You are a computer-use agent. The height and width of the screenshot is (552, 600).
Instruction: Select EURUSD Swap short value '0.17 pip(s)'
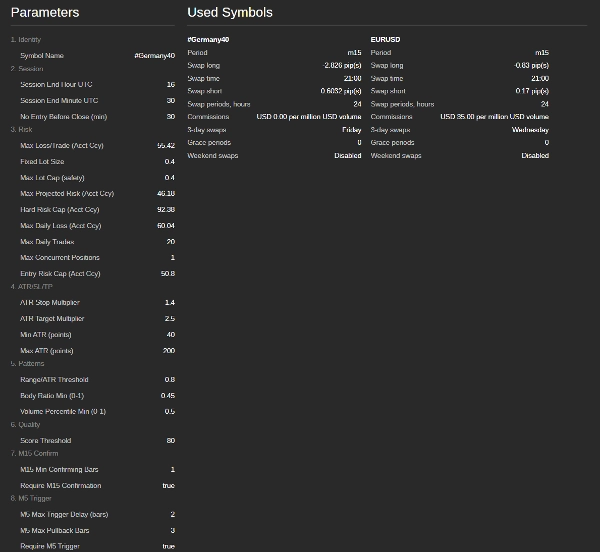coord(532,91)
